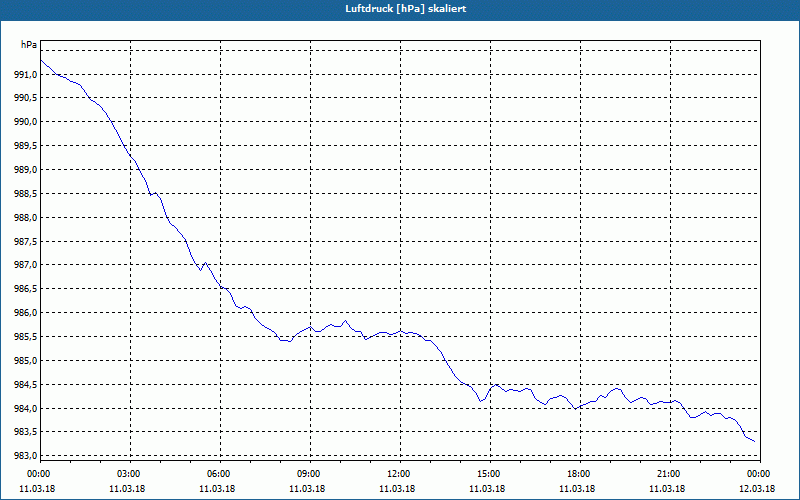800x500 pixels.
Task: Click the 987,0 axis value
Action: pos(26,265)
